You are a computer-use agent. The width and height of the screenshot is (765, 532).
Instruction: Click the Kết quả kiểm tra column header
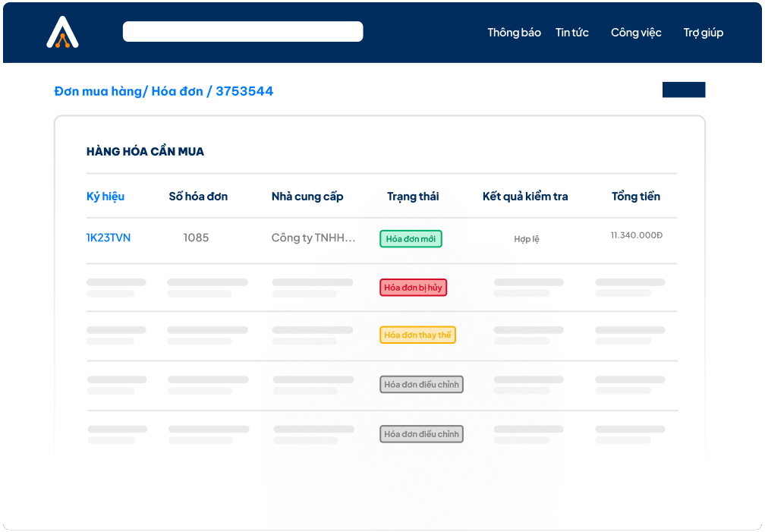(525, 197)
